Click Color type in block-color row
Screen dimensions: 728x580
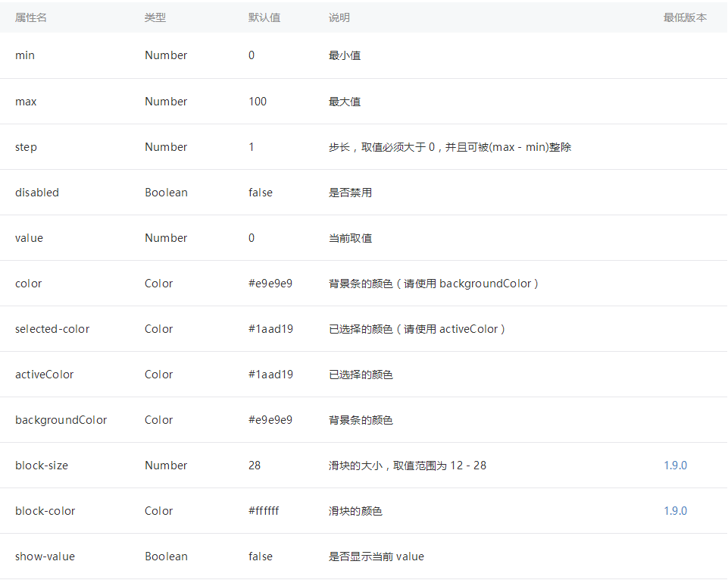(159, 511)
